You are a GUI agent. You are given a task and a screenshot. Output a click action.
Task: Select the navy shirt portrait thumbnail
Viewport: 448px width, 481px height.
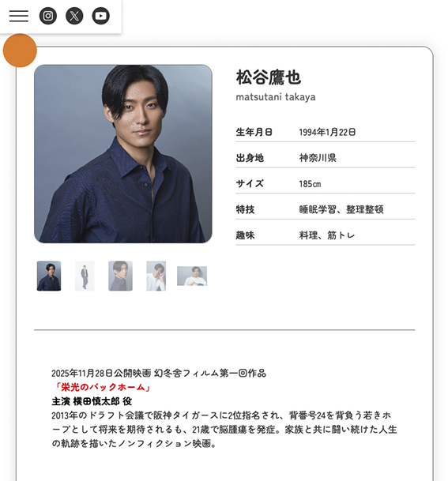click(x=49, y=276)
